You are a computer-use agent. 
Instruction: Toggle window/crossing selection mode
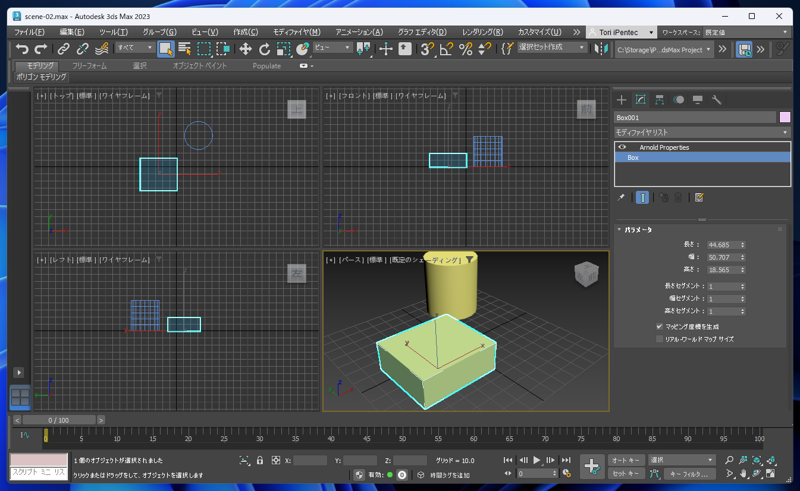(x=223, y=49)
